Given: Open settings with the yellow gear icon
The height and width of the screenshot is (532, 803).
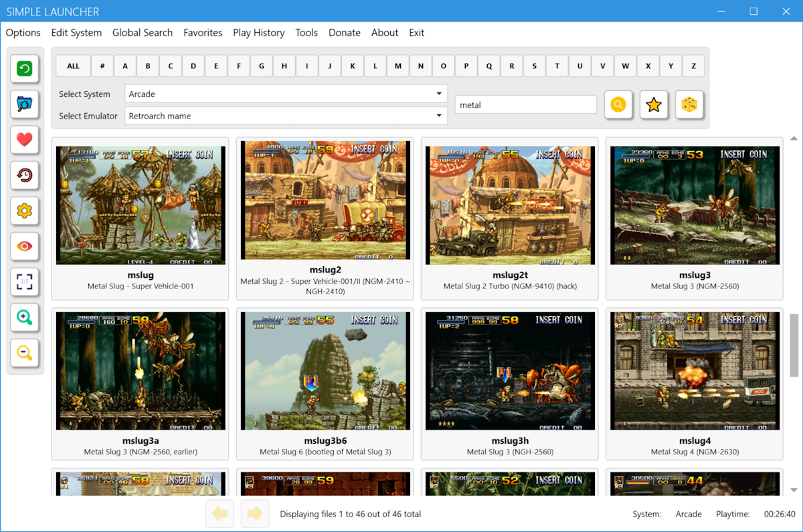Looking at the screenshot, I should [25, 211].
